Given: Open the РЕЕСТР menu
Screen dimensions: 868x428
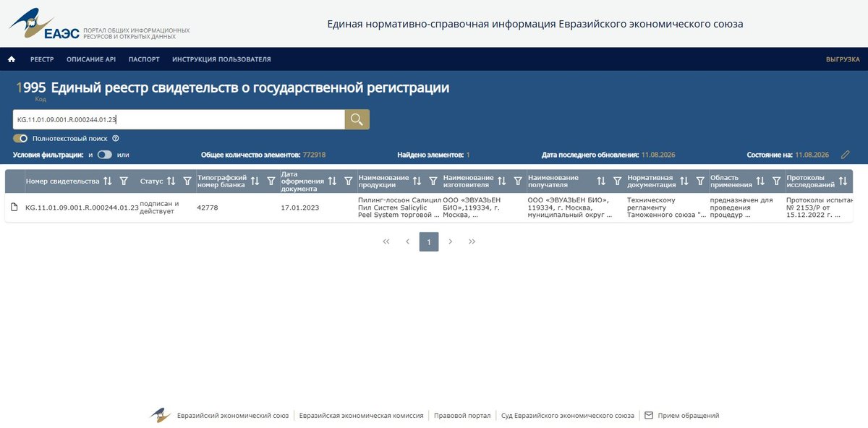Looking at the screenshot, I should [x=42, y=59].
